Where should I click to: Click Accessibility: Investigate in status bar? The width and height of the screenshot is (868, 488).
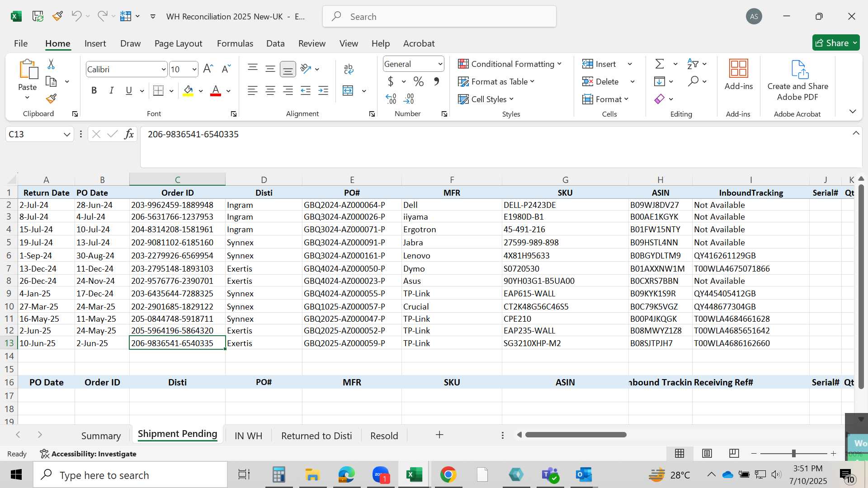[x=88, y=454]
